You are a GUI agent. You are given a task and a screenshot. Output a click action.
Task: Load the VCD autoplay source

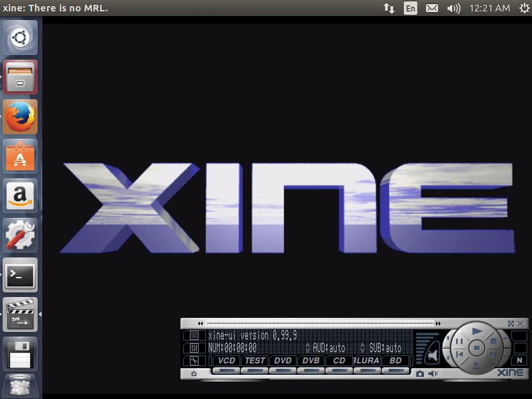[227, 360]
